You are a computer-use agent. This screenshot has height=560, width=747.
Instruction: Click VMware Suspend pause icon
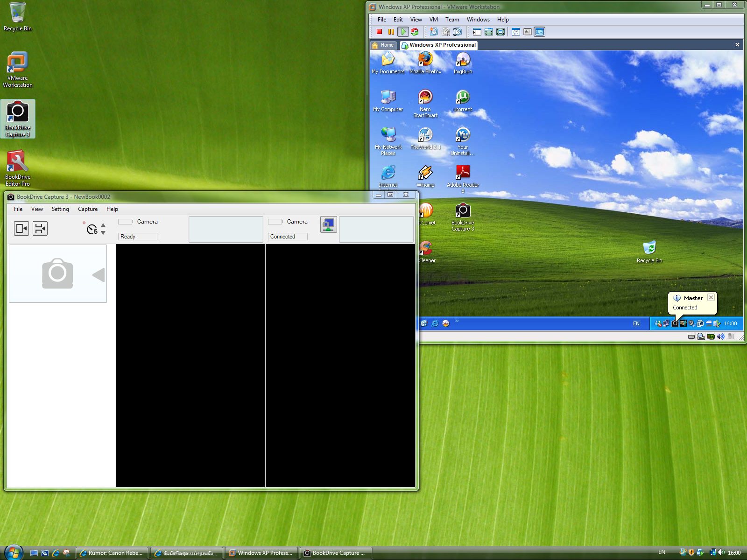391,32
